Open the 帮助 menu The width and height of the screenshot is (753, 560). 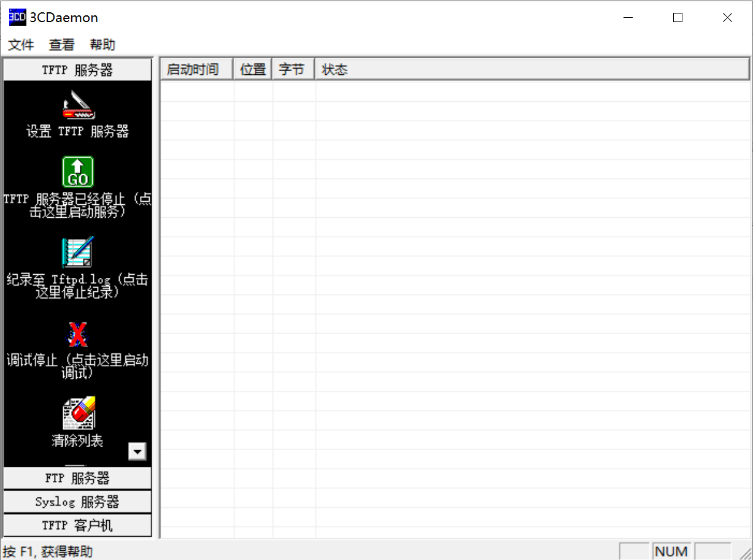[x=102, y=45]
